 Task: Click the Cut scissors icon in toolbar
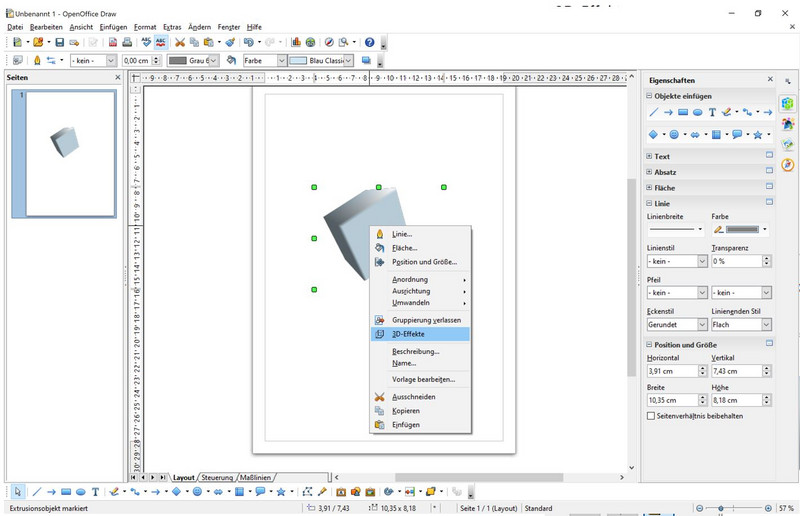pyautogui.click(x=181, y=43)
